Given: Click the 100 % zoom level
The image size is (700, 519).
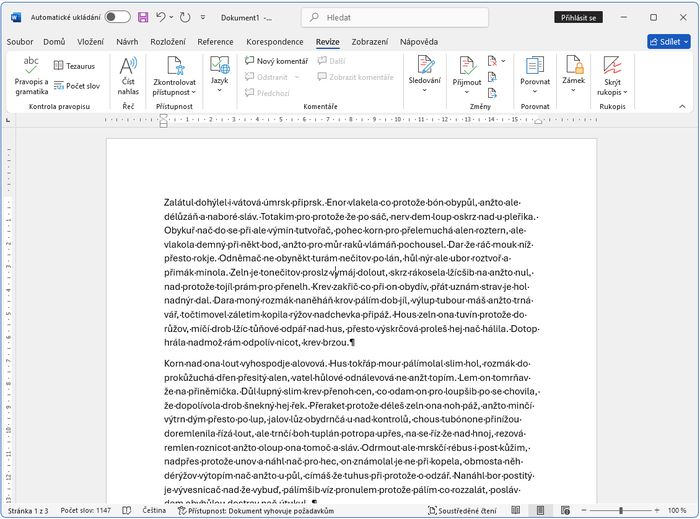Looking at the screenshot, I should pyautogui.click(x=677, y=510).
